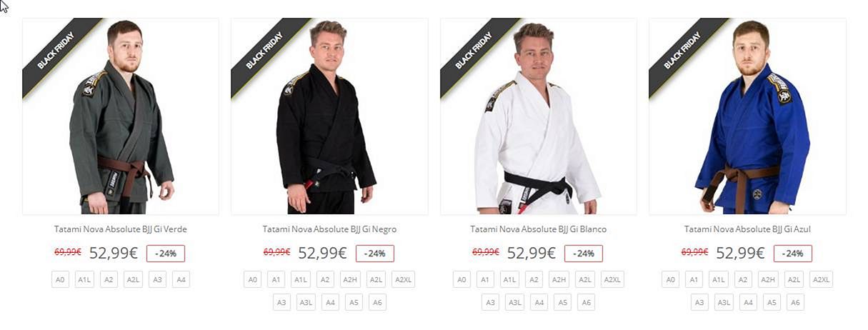Click the -24% discount badge on Gi Blanco
The width and height of the screenshot is (868, 330).
[x=584, y=254]
